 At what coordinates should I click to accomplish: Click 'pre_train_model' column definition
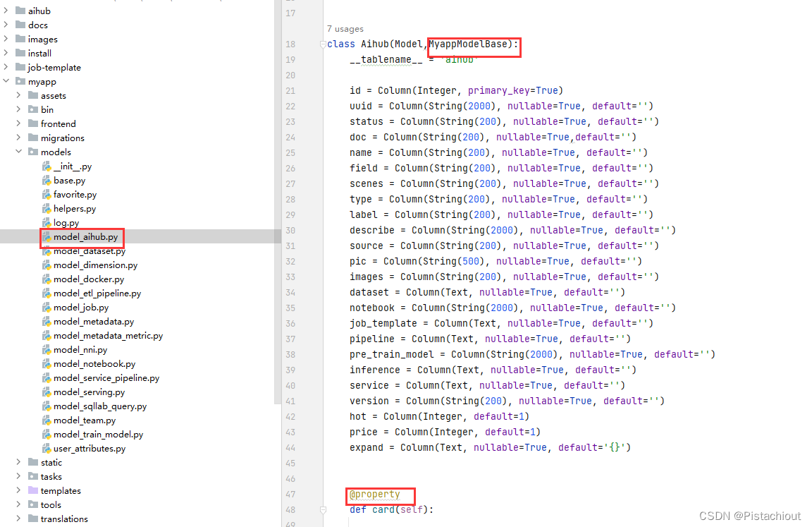391,354
